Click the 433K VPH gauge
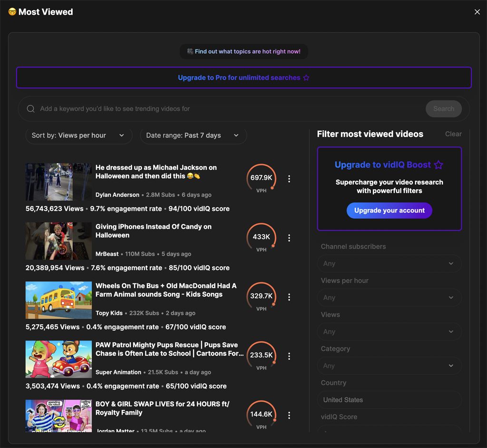This screenshot has width=487, height=448. click(261, 238)
